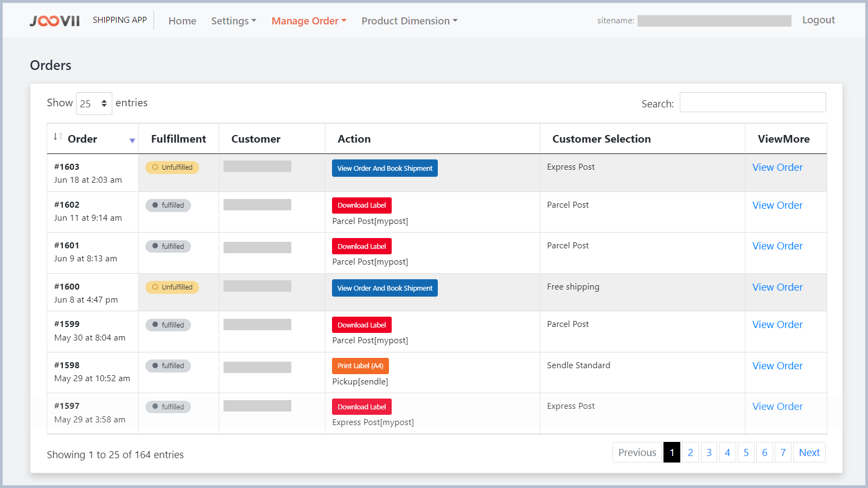Click the filter arrow in the Order header

coord(132,140)
